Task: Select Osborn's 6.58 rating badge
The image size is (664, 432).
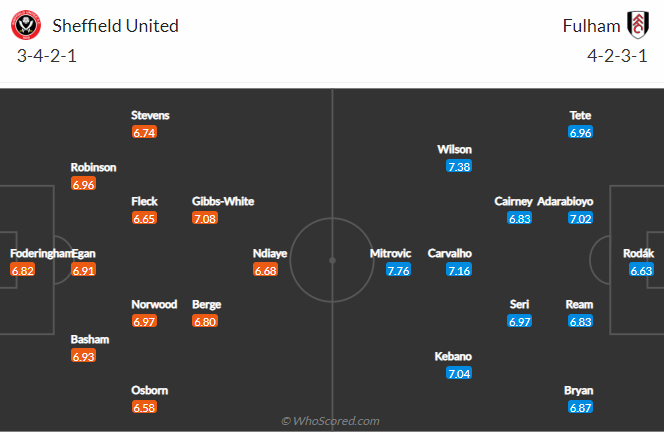Action: coord(144,407)
